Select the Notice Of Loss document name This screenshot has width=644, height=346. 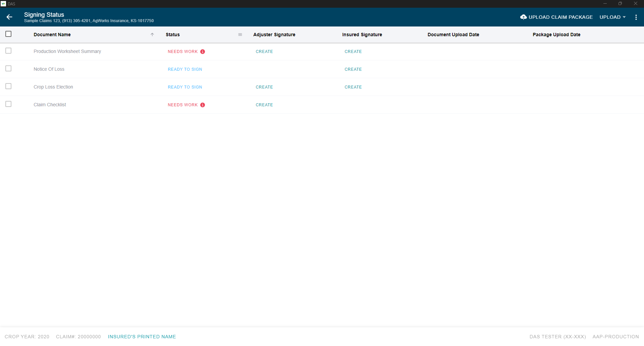tap(49, 69)
